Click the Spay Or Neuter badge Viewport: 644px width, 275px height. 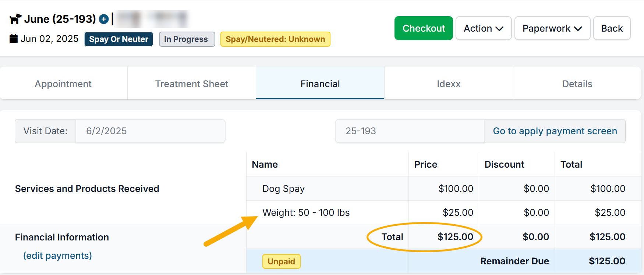click(x=118, y=39)
